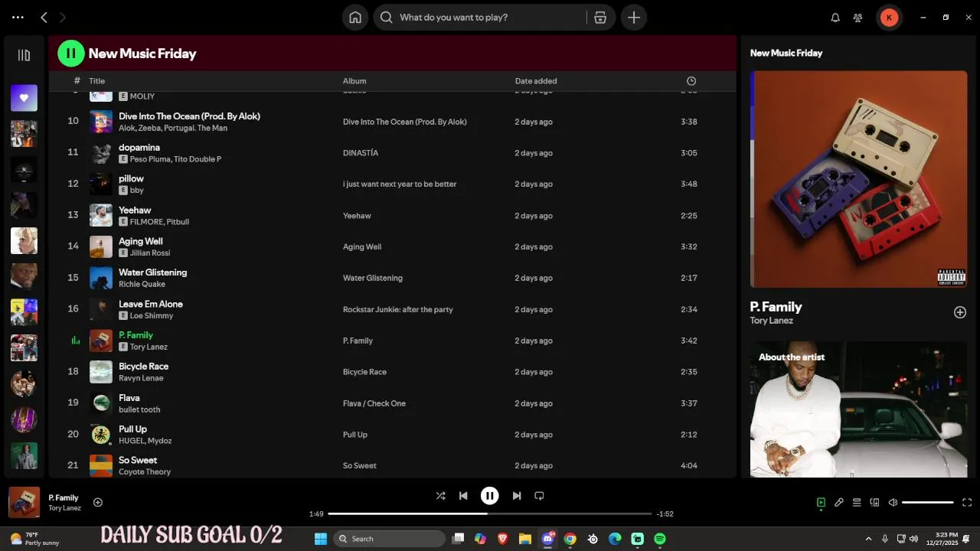This screenshot has width=980, height=551.
Task: Open album 'i just want next year to be better'
Action: (400, 184)
